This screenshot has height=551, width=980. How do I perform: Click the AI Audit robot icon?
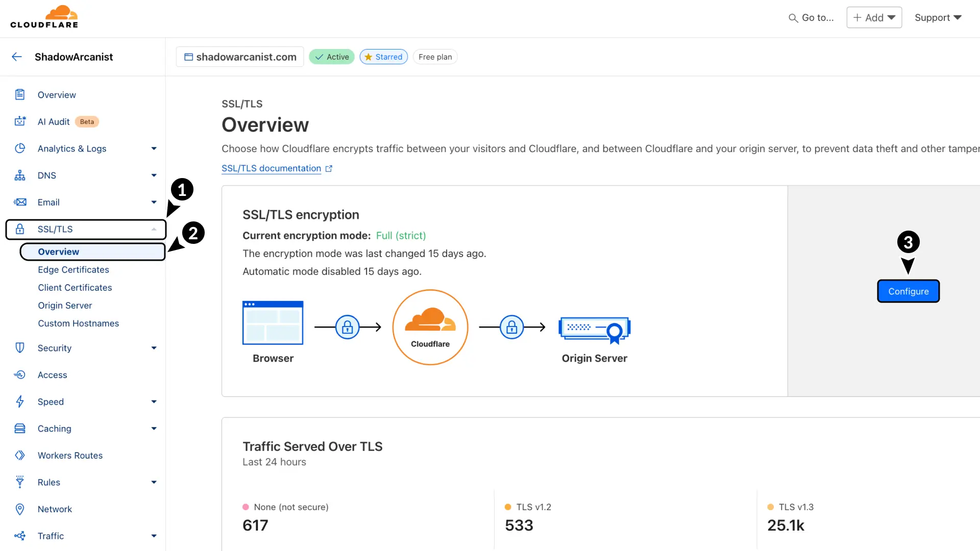click(x=20, y=121)
